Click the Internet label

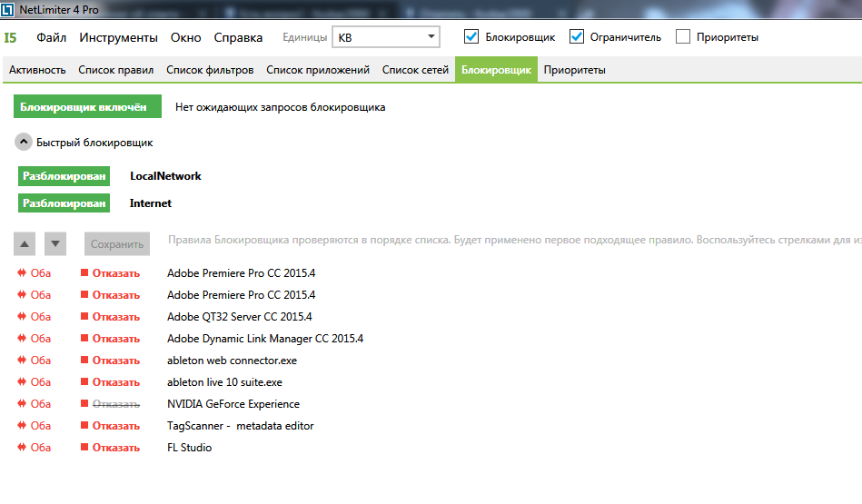point(151,203)
